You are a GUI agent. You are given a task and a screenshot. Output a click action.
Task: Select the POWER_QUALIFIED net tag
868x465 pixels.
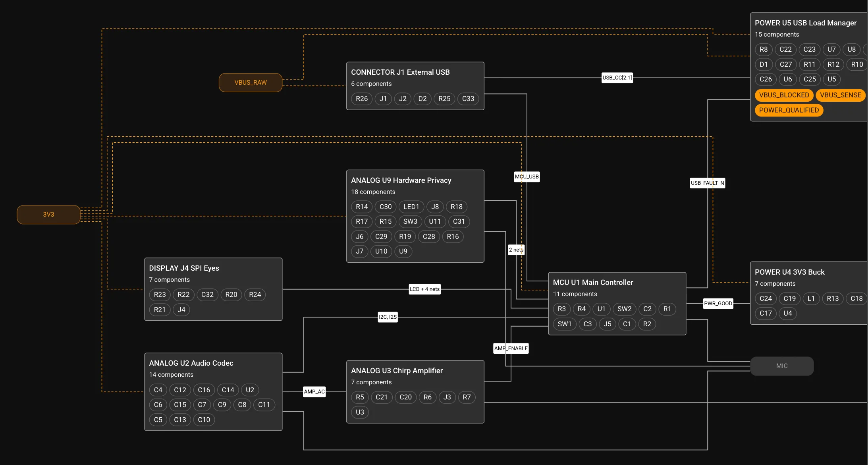coord(789,110)
